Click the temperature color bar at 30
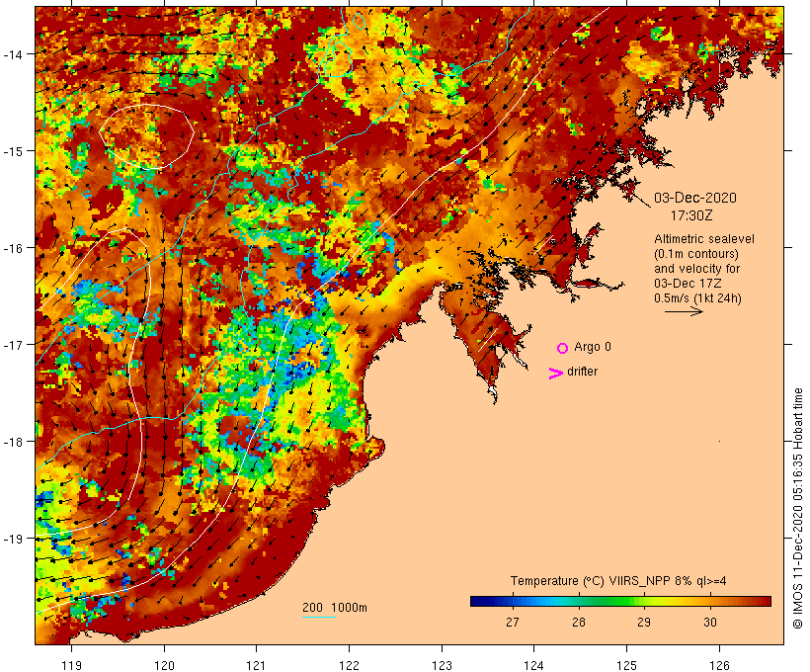This screenshot has width=810, height=672. [710, 601]
